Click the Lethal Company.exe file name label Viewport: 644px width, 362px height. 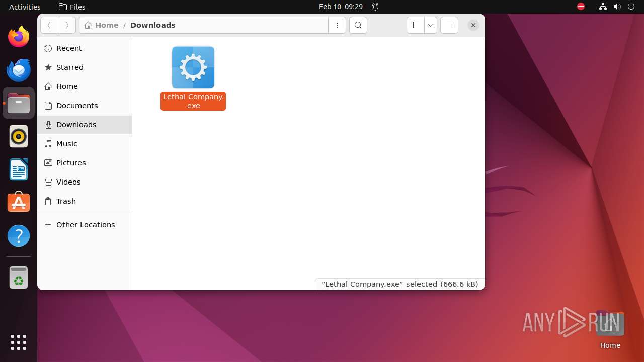[193, 101]
